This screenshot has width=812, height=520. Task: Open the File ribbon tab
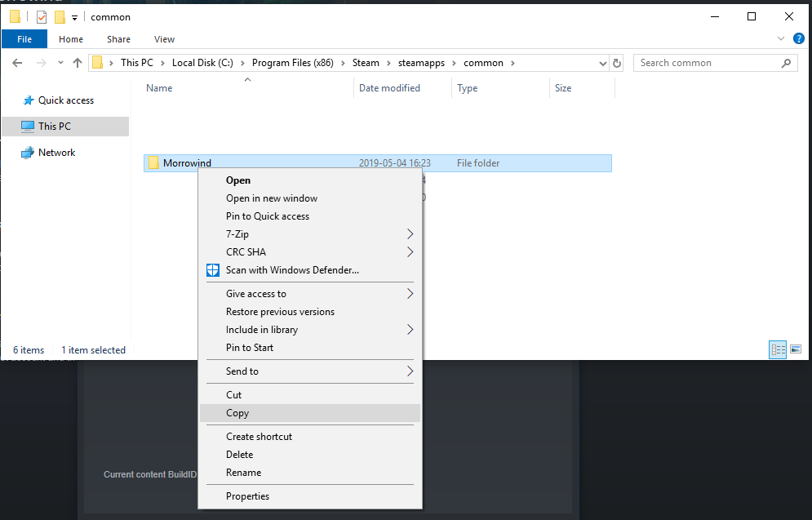pos(24,39)
